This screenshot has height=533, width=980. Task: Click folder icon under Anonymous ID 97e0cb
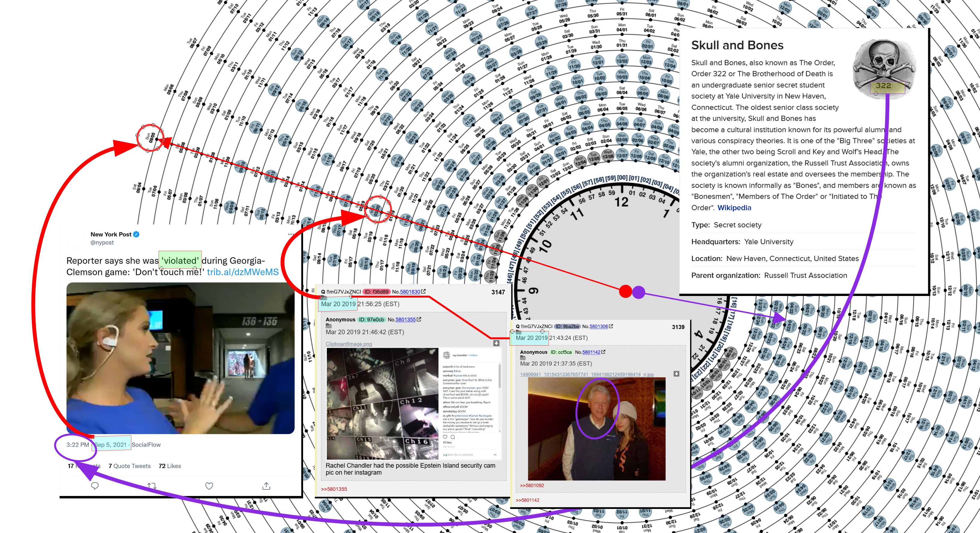329,326
